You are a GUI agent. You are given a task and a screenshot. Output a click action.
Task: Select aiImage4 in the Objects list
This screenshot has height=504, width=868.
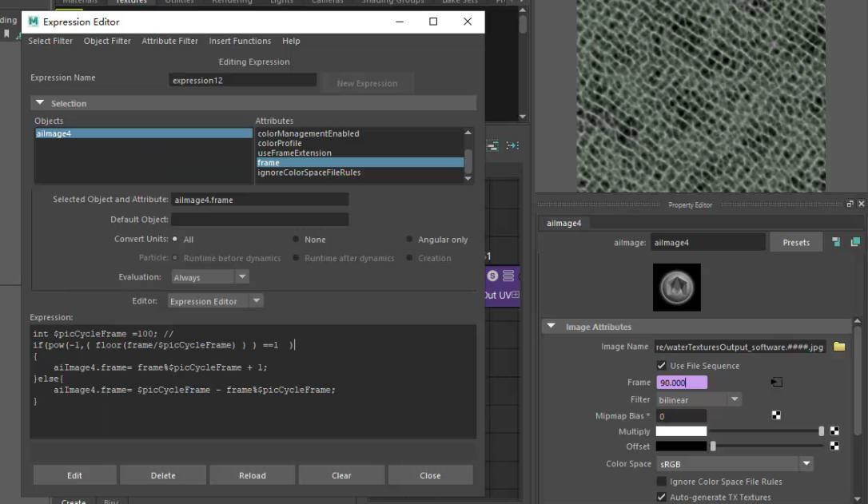(x=143, y=133)
